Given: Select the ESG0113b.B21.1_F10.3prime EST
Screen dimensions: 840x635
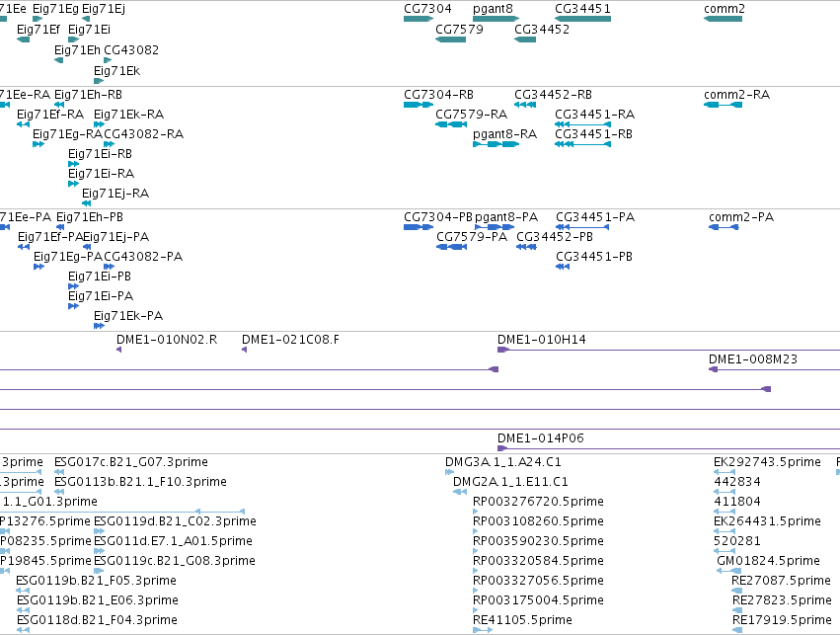Looking at the screenshot, I should pos(59,492).
